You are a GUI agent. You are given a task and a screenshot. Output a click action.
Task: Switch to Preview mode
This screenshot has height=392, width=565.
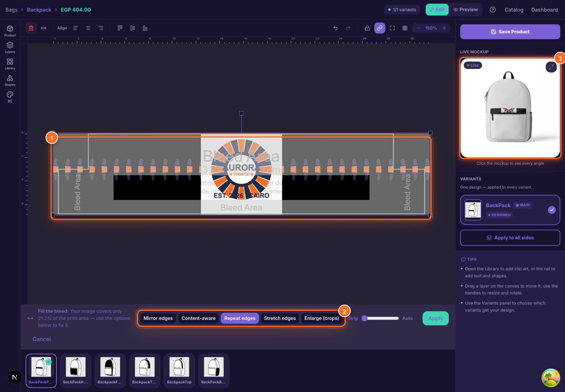point(466,10)
